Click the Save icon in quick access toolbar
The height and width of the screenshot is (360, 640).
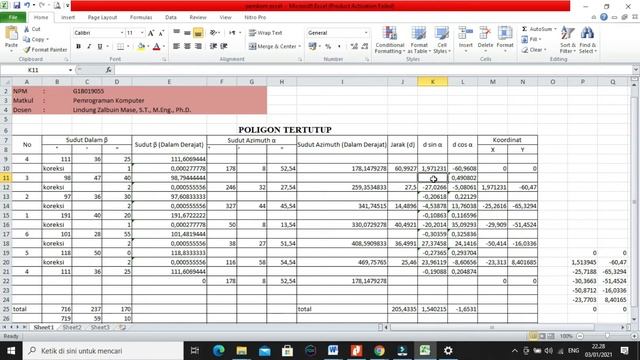tap(17, 6)
